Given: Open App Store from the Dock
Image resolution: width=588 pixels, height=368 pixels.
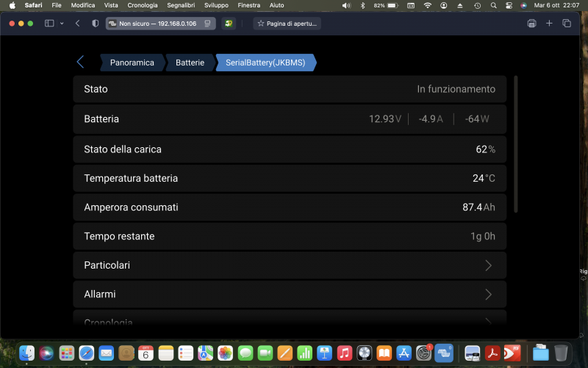Looking at the screenshot, I should [x=404, y=353].
